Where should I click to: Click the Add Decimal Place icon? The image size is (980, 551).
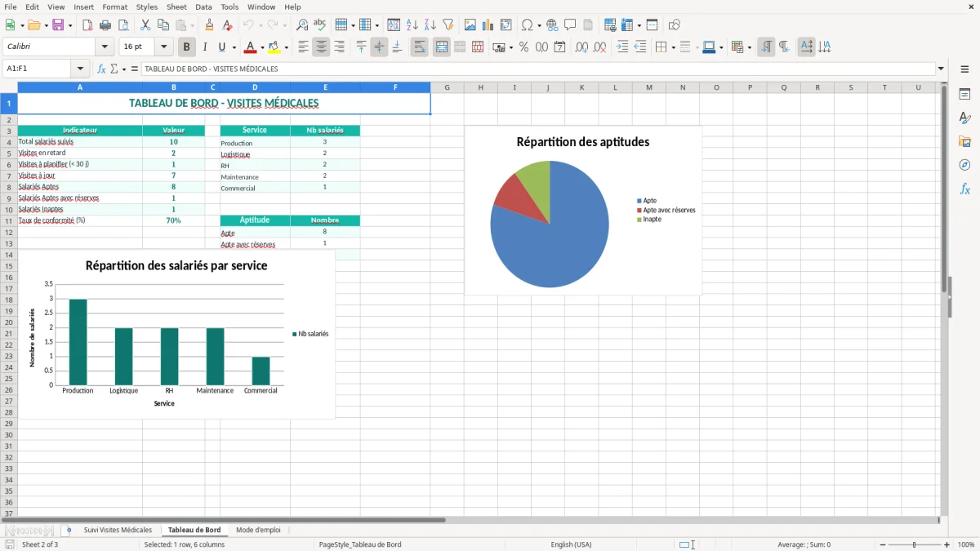coord(581,47)
